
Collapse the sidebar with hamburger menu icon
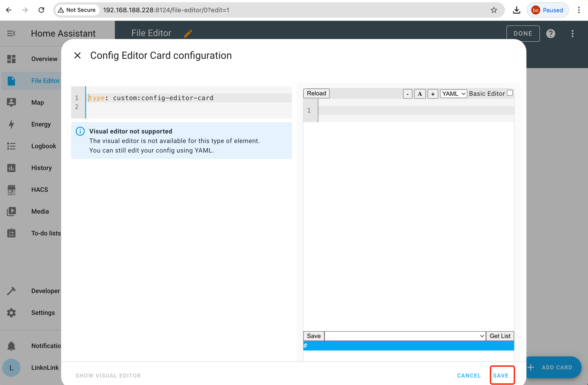pyautogui.click(x=11, y=33)
